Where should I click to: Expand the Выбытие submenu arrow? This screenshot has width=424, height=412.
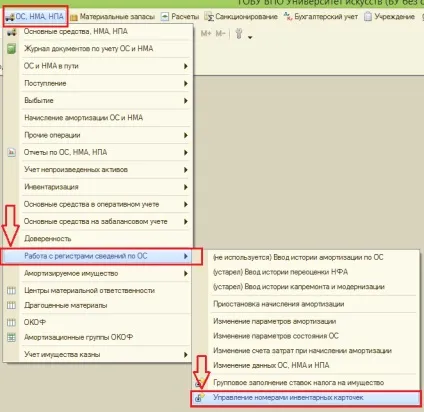click(186, 101)
